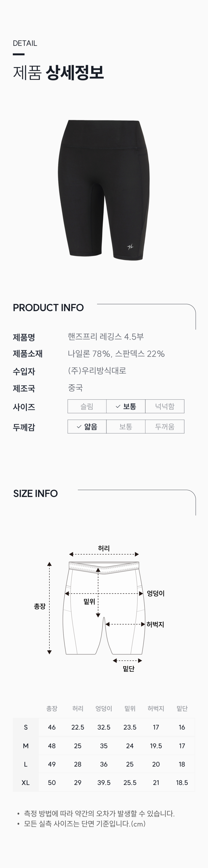Click the 허리 label above the diagram

pos(104,549)
